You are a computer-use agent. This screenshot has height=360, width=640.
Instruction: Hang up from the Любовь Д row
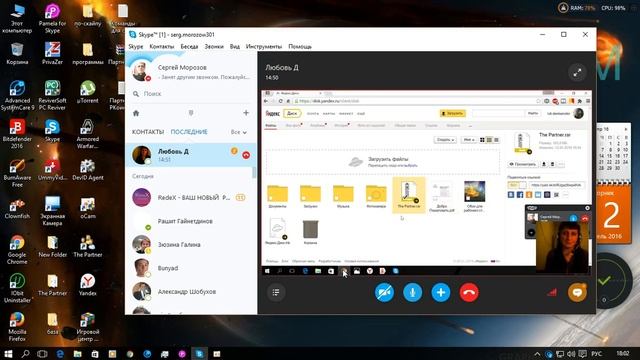click(246, 155)
